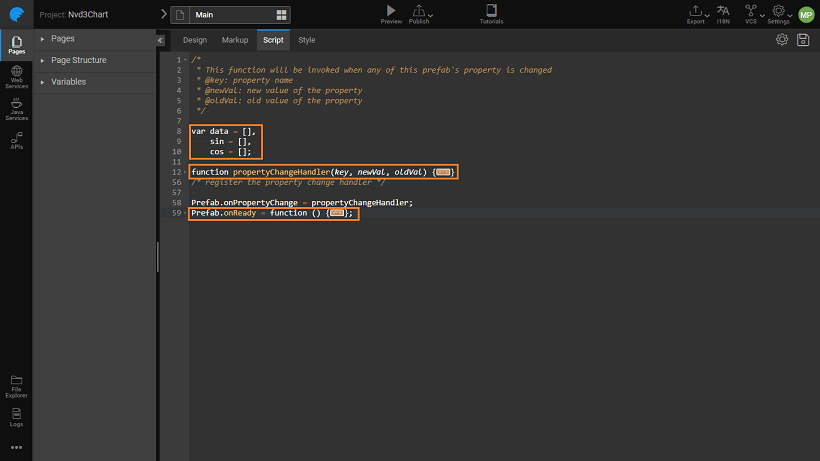Open the Logs panel
Viewport: 820px width, 461px height.
click(x=16, y=414)
